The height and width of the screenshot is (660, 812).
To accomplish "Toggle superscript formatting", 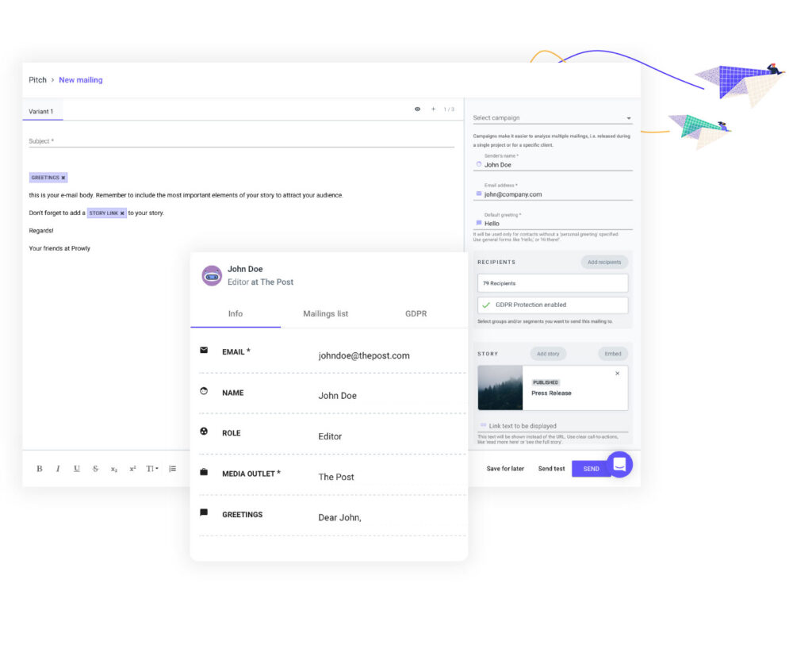I will pyautogui.click(x=132, y=469).
